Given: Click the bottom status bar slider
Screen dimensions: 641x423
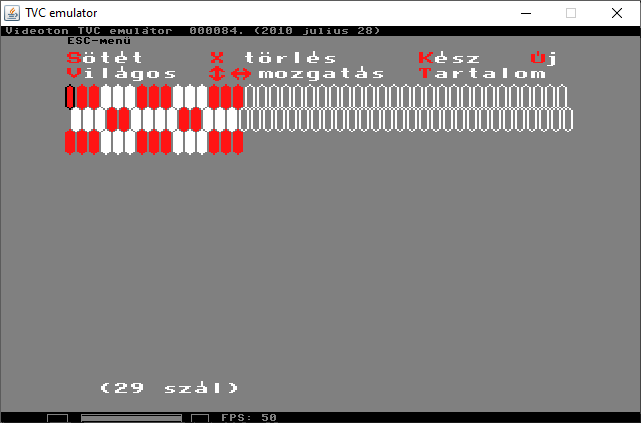Looking at the screenshot, I should tap(130, 418).
